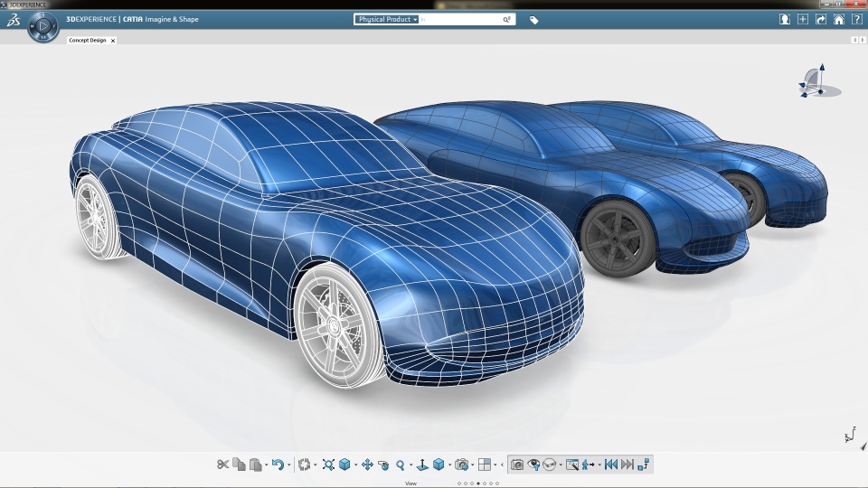Switch to the View toolbar section
Viewport: 868px width, 488px height.
[x=410, y=483]
